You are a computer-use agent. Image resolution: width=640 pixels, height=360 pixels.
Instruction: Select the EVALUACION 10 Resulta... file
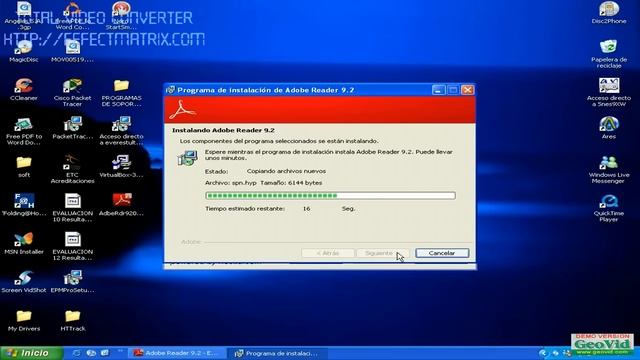tap(72, 208)
